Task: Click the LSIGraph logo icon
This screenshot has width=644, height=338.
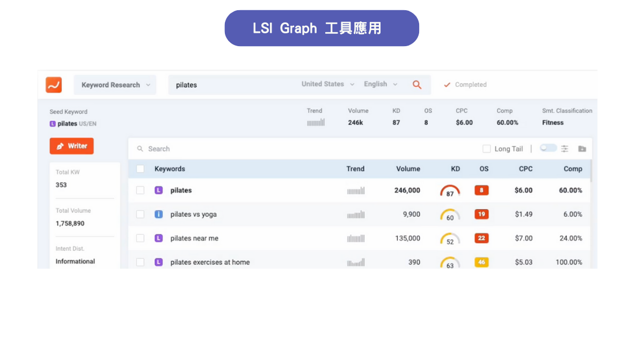Action: click(53, 85)
